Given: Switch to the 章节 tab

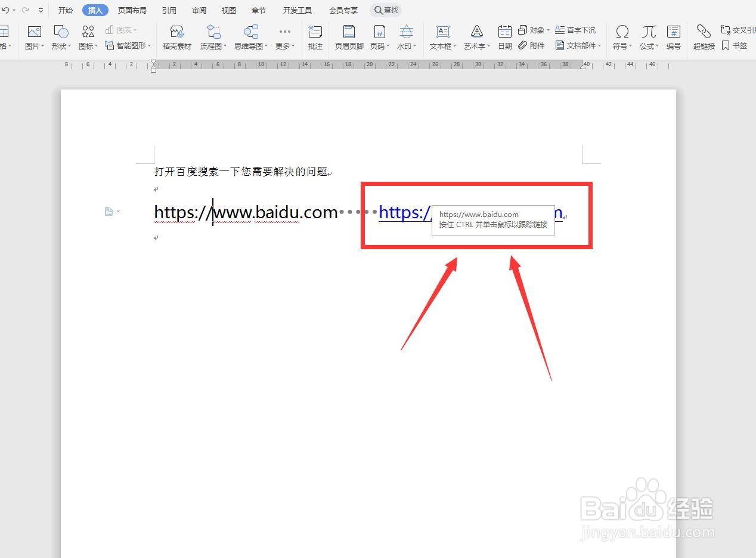Looking at the screenshot, I should 259,10.
